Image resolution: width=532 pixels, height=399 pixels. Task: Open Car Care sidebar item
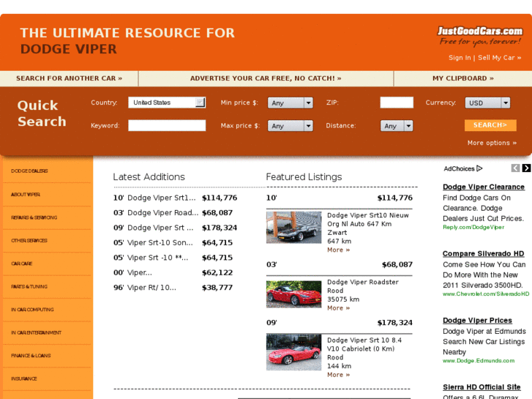(22, 264)
